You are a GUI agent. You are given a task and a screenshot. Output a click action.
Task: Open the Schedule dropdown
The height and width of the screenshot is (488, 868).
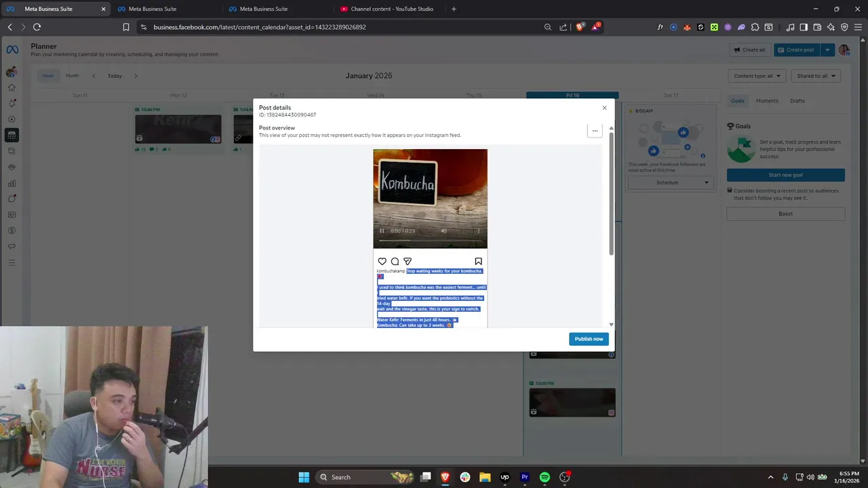669,182
